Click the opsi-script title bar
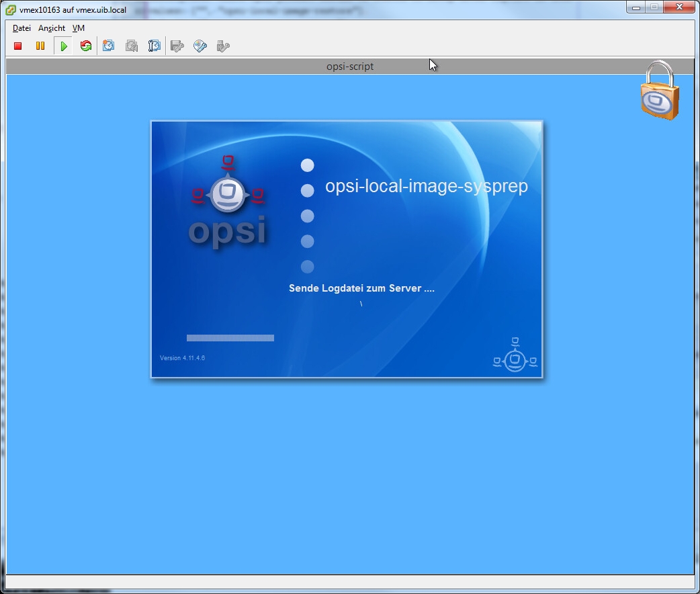700x594 pixels. click(350, 66)
